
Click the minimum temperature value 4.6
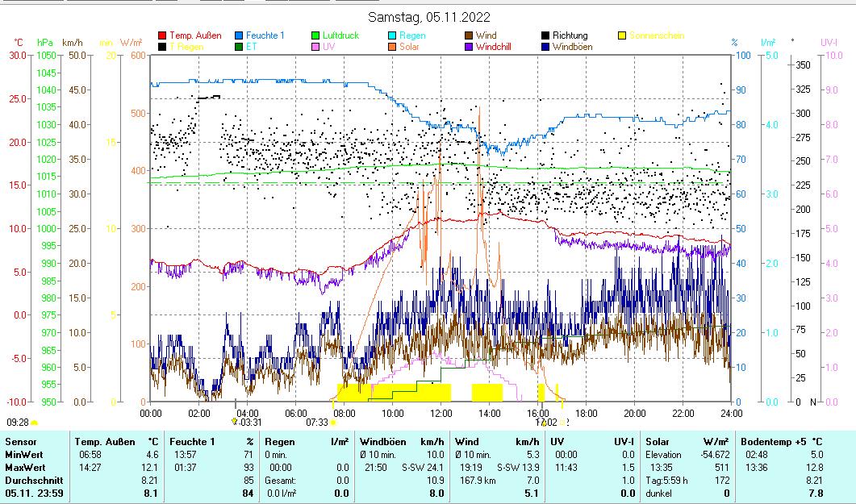152,454
